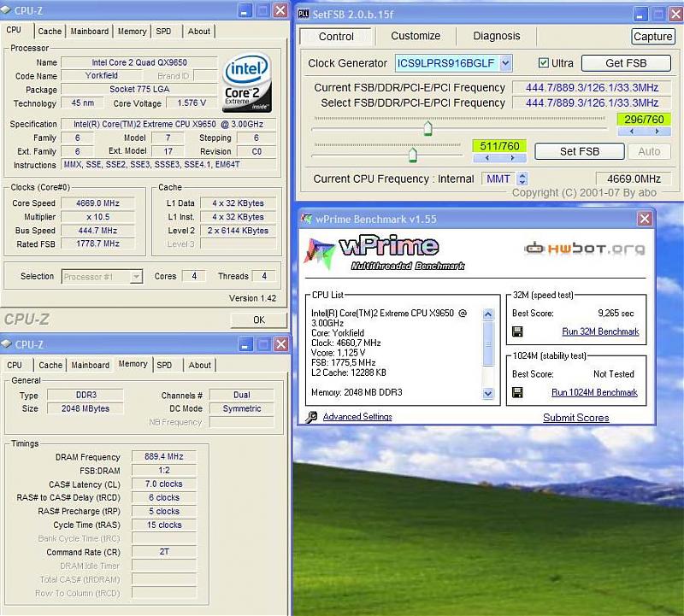This screenshot has width=684, height=616.
Task: Click the Select FSB/DDR/PCI-E/PCI Frequency field
Action: 592,103
